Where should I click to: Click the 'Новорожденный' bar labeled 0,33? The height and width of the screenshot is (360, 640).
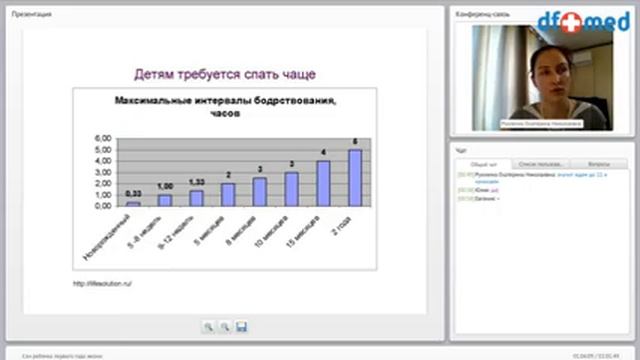point(133,204)
